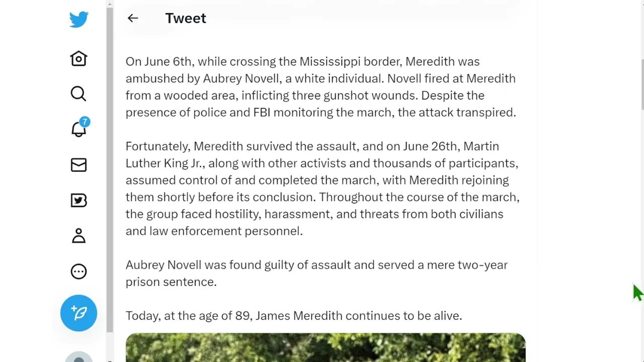Click paragraph starting 'On June 6th'
The image size is (644, 362).
(321, 87)
